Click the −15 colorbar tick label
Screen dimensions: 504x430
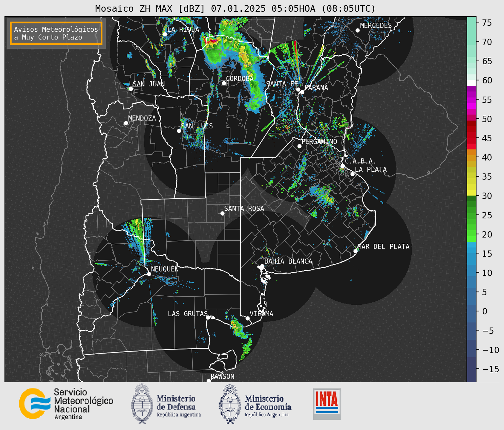[490, 369]
